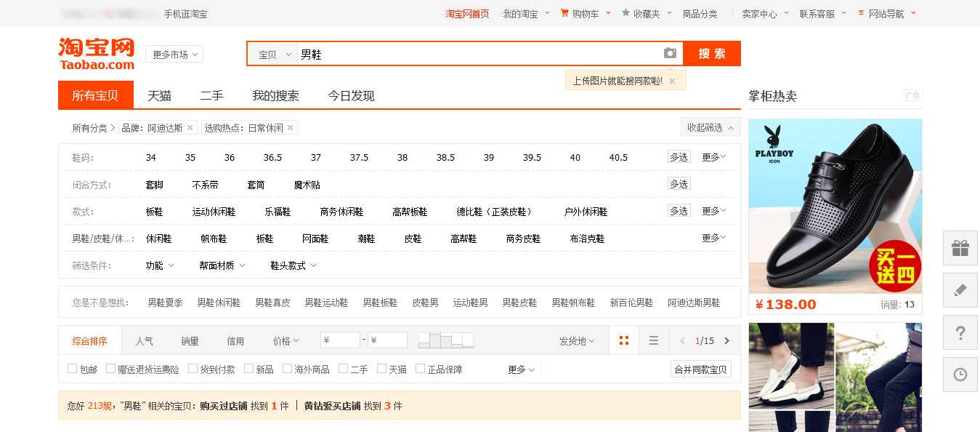Image resolution: width=980 pixels, height=432 pixels.
Task: Check the 货到付款 checkbox
Action: point(193,369)
